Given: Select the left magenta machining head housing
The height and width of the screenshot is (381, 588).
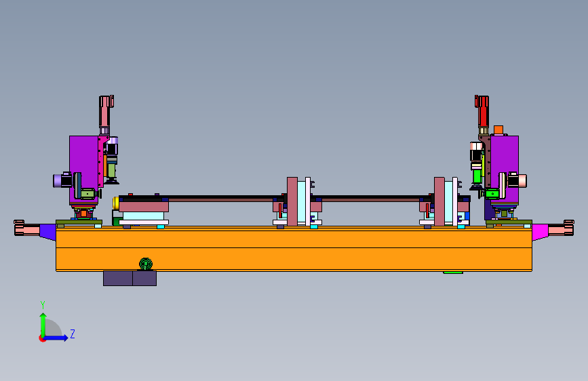Looking at the screenshot, I should click(x=83, y=169).
